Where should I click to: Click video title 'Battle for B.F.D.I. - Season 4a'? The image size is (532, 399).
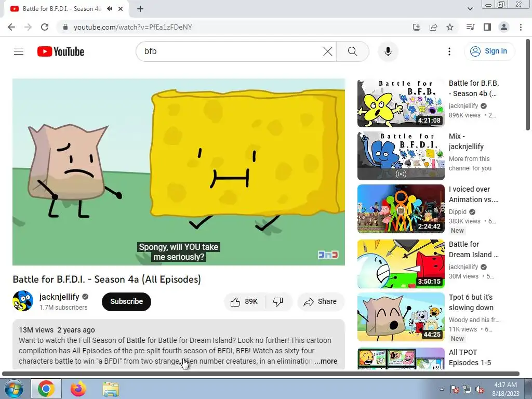107,280
